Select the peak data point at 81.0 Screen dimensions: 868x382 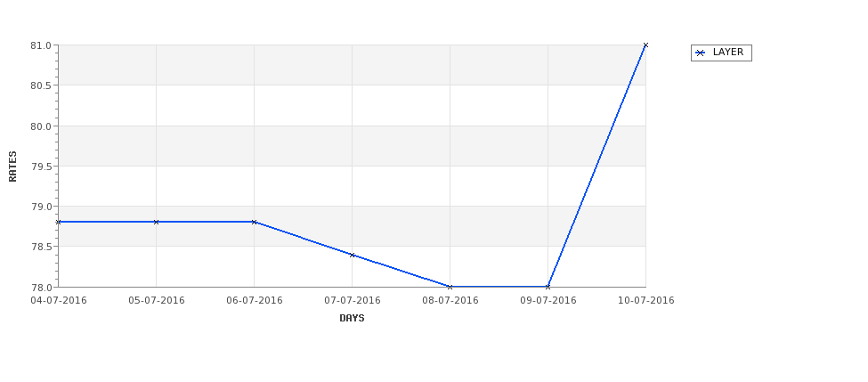click(645, 45)
